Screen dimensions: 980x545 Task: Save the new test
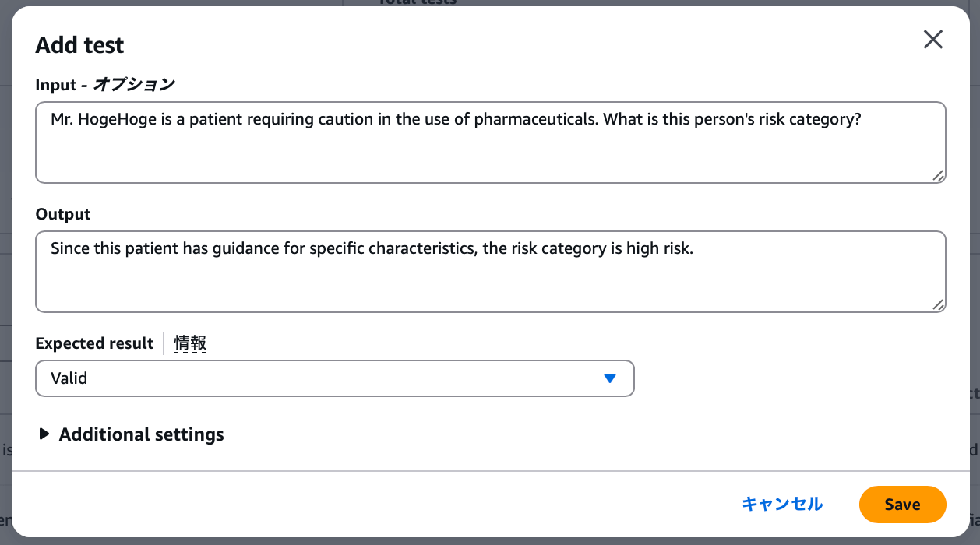[x=902, y=505]
